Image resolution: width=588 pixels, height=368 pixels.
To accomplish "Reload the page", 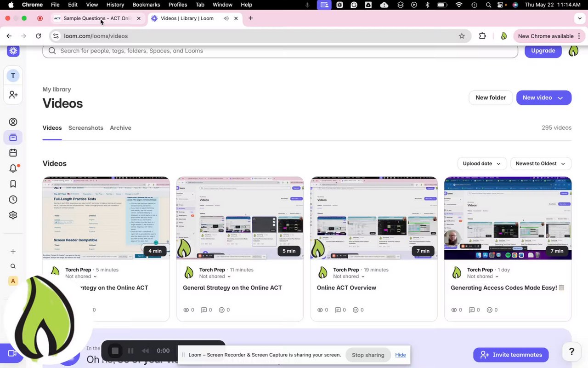I will [x=39, y=36].
